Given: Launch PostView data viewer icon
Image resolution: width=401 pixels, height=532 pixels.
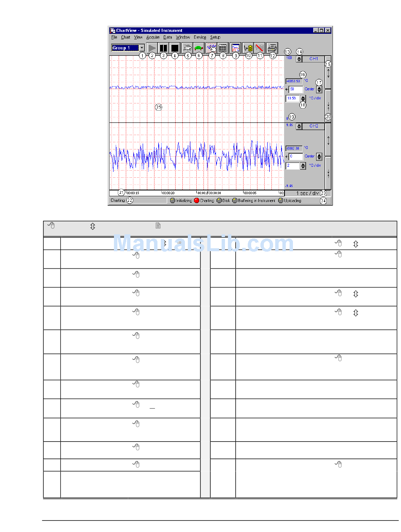Looking at the screenshot, I should [x=236, y=48].
